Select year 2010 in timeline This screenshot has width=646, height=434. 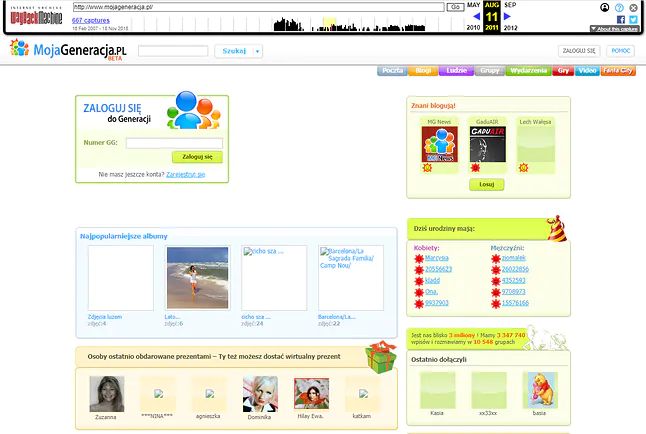pos(473,28)
